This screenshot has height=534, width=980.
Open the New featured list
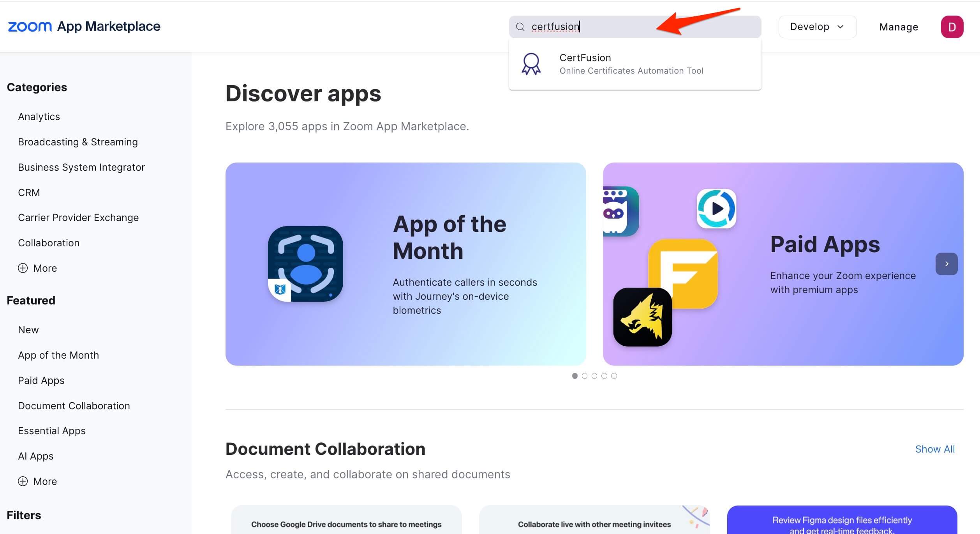point(28,330)
